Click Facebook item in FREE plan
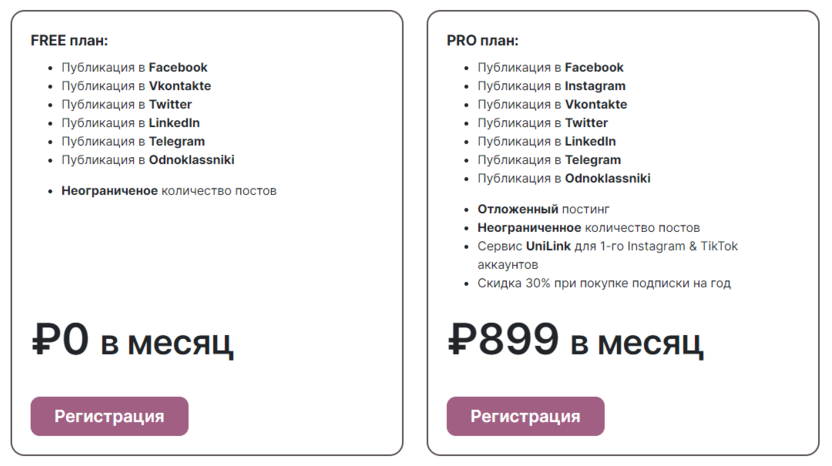This screenshot has width=832, height=466. (134, 67)
